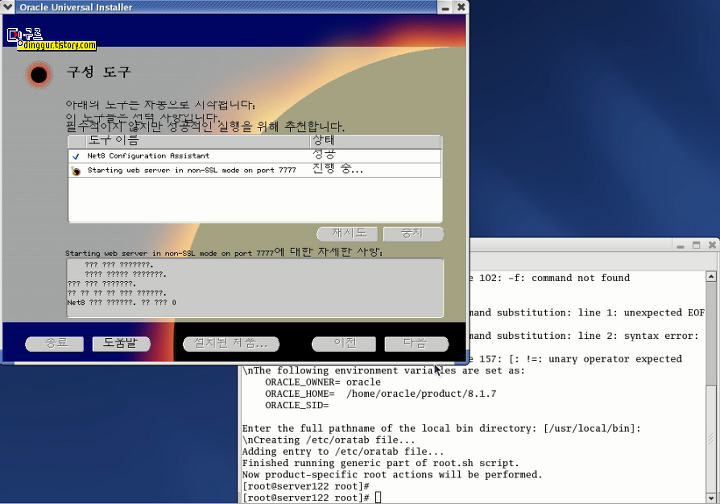Click the 중지 (Stop) button

point(413,234)
